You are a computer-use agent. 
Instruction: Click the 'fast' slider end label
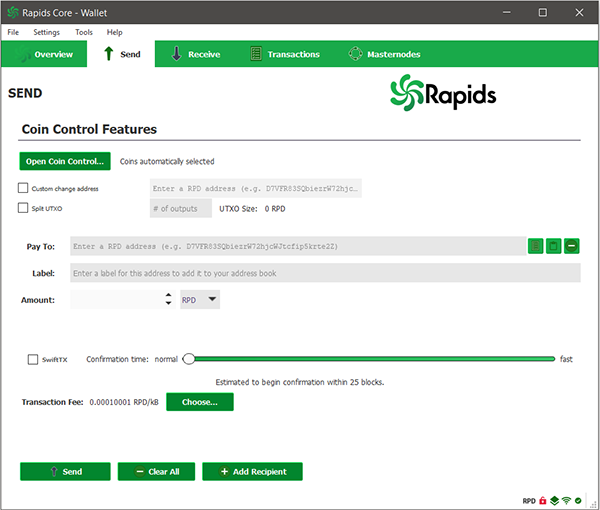[x=566, y=359]
